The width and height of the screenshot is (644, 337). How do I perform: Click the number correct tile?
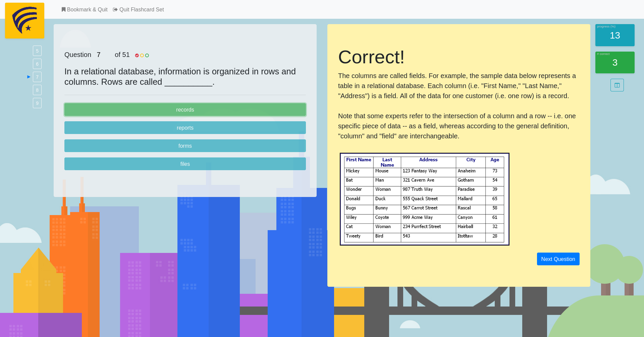pyautogui.click(x=615, y=62)
